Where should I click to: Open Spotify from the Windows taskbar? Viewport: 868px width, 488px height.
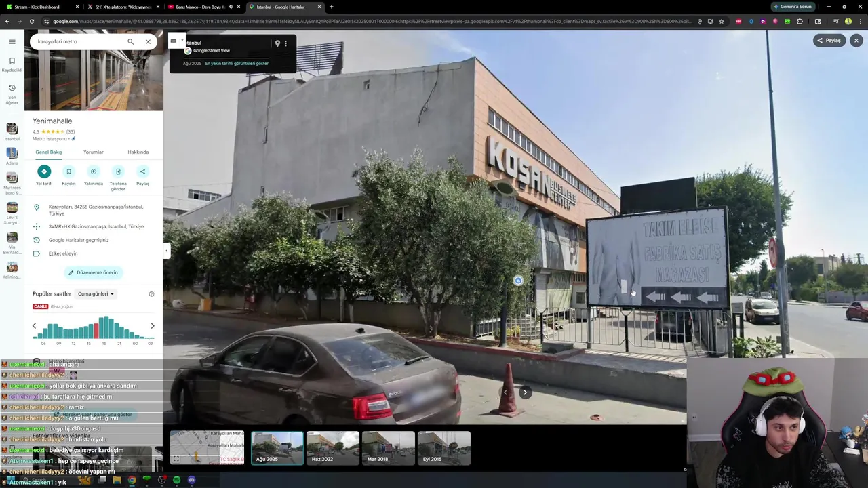(177, 480)
